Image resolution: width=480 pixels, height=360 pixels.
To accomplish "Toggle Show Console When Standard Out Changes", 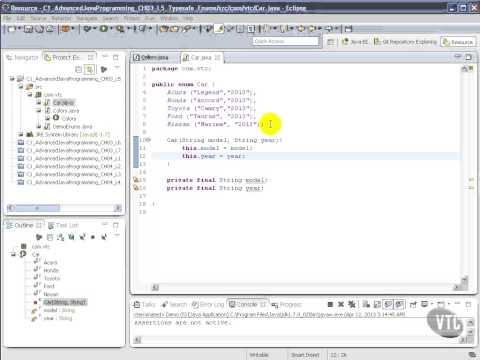I will click(x=388, y=304).
